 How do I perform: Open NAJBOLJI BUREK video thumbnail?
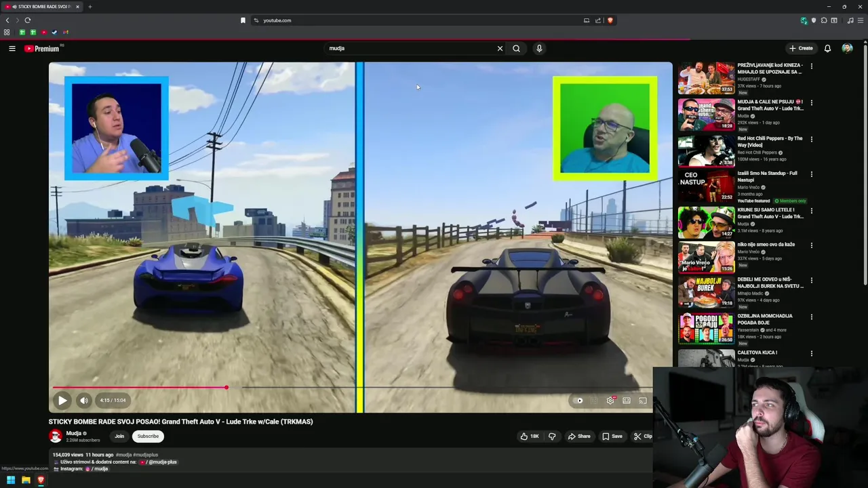pos(706,292)
